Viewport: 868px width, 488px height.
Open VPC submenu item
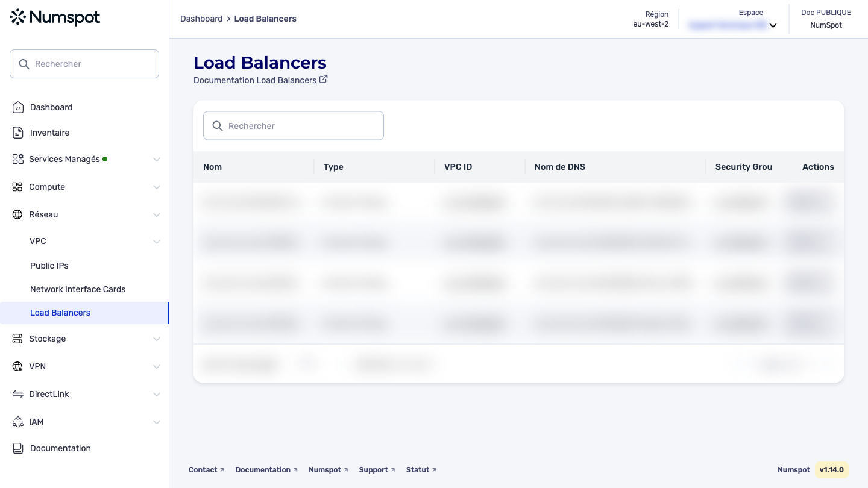(38, 241)
